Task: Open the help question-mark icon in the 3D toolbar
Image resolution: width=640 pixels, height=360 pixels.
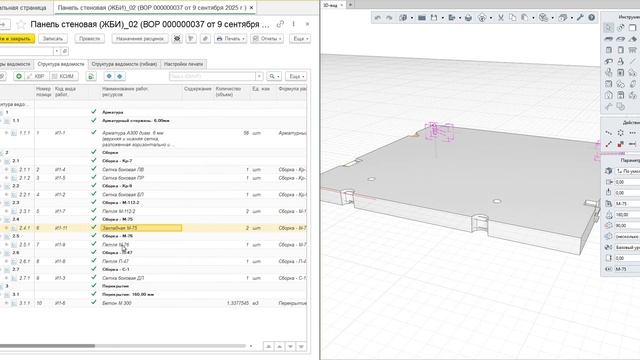Action: (591, 18)
